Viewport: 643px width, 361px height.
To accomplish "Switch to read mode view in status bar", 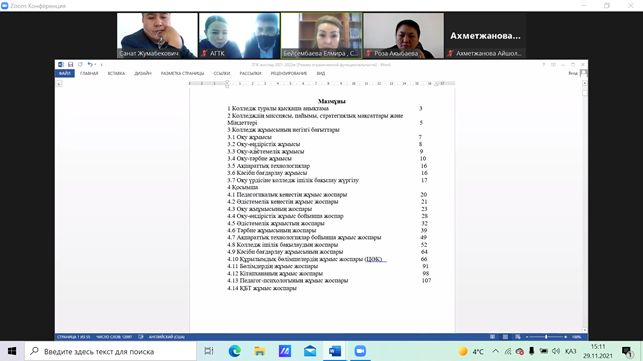I will tap(492, 337).
